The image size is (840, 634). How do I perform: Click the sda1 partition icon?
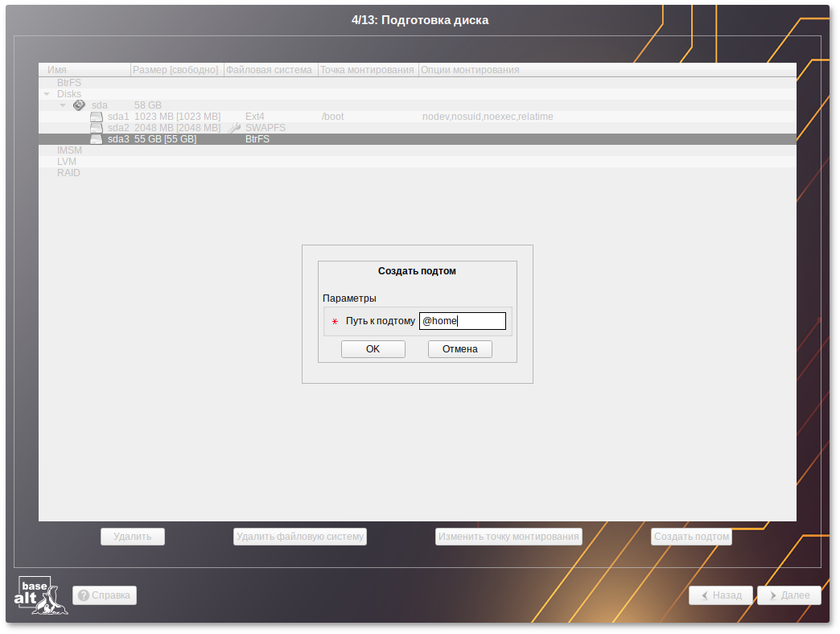pyautogui.click(x=97, y=117)
